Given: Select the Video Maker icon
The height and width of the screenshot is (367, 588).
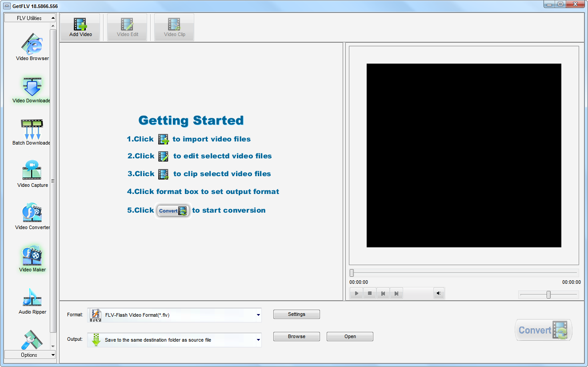Looking at the screenshot, I should (32, 258).
